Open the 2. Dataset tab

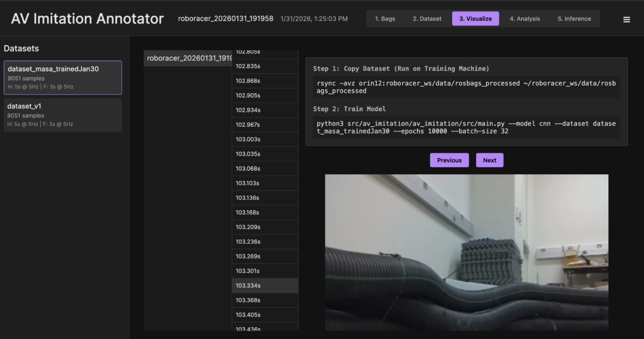click(427, 19)
